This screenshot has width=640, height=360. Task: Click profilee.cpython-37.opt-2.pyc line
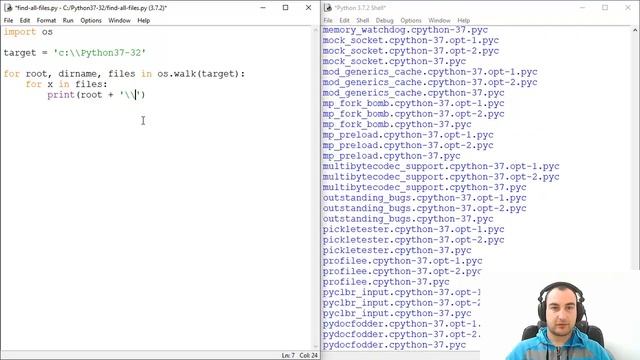pyautogui.click(x=402, y=271)
